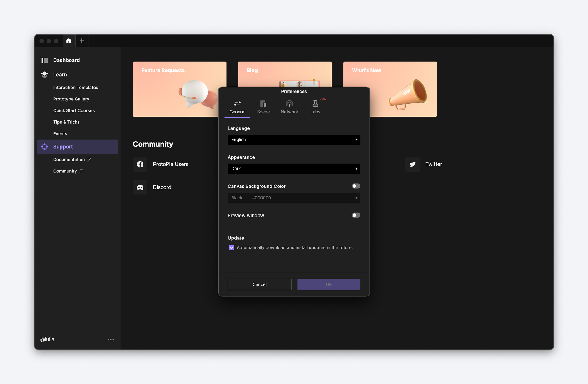The image size is (588, 384).
Task: Expand the Appearance Dark dropdown
Action: click(294, 169)
